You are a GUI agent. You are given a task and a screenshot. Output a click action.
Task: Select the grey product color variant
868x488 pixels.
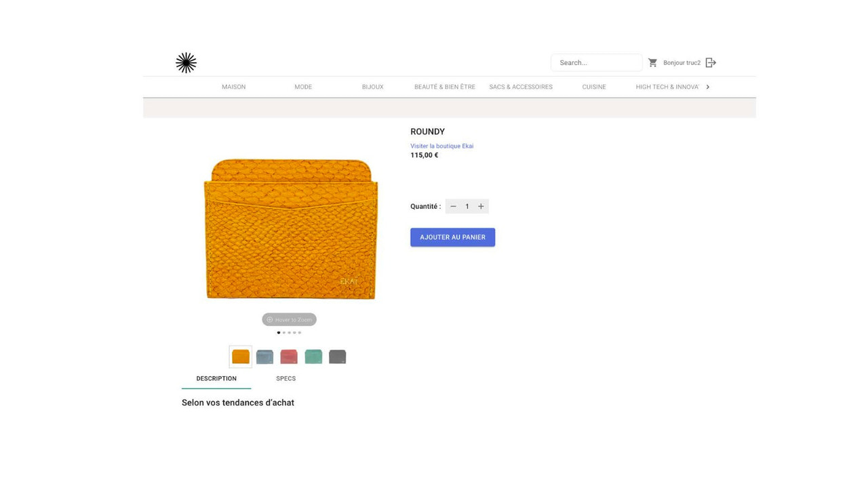338,355
